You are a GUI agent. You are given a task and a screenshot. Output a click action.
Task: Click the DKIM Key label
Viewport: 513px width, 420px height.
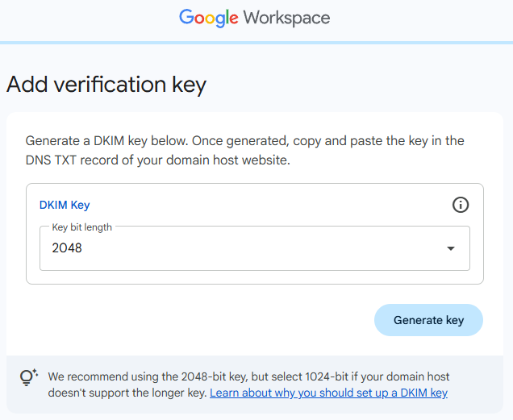click(65, 205)
